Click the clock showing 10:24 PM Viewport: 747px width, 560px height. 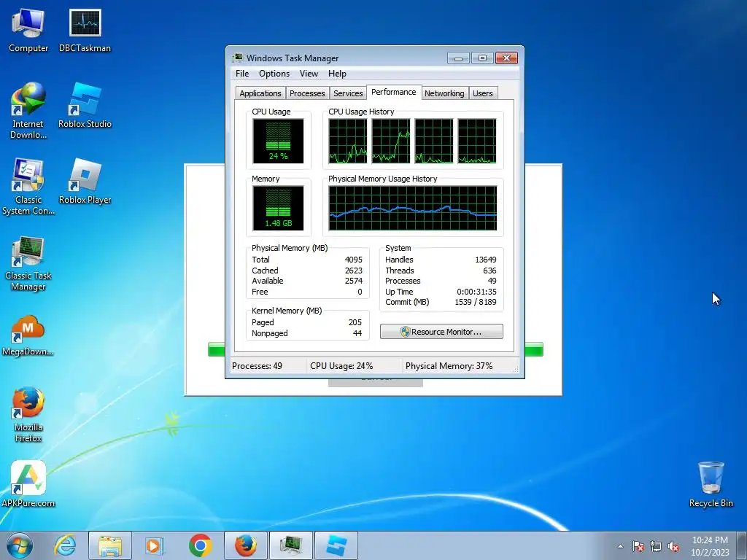click(x=710, y=546)
